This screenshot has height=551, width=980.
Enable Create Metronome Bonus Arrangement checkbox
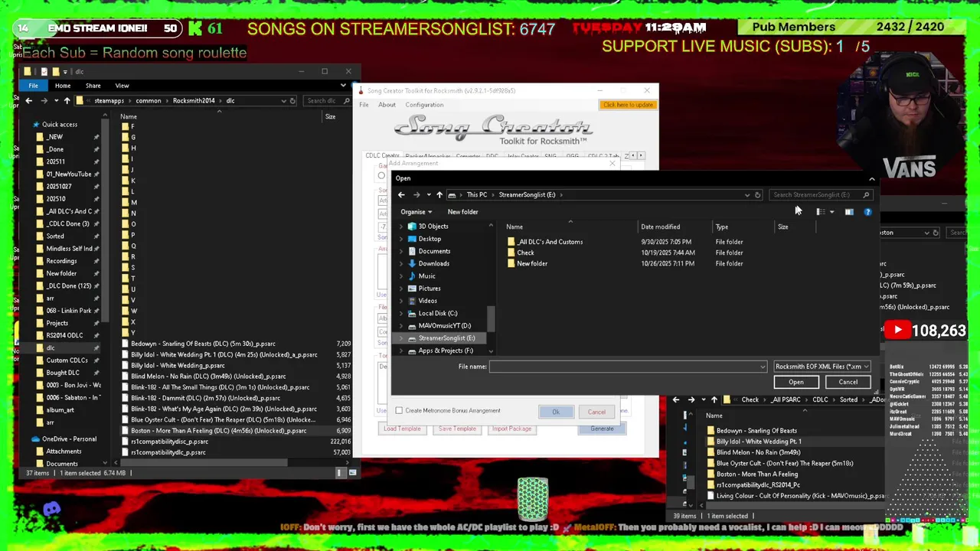point(399,411)
